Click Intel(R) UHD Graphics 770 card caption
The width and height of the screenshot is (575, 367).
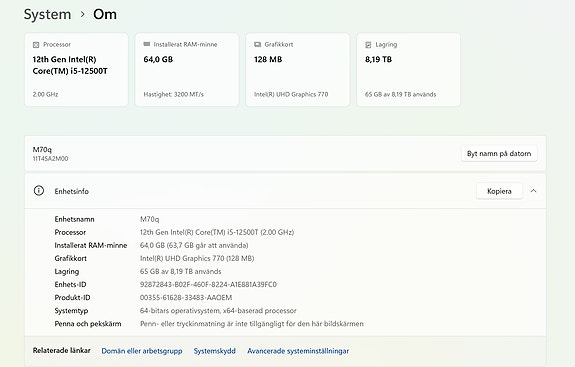tap(291, 94)
